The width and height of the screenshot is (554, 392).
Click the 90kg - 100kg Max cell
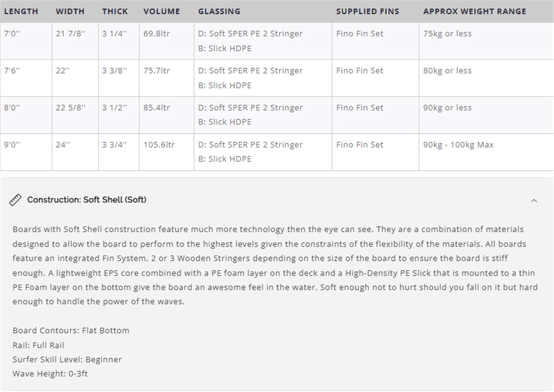click(458, 145)
